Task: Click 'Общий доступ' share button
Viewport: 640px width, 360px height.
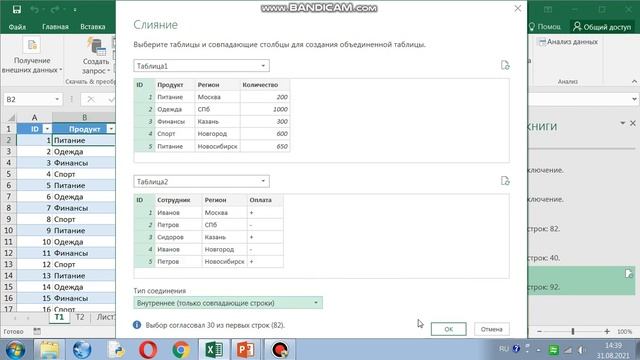Action: click(602, 27)
